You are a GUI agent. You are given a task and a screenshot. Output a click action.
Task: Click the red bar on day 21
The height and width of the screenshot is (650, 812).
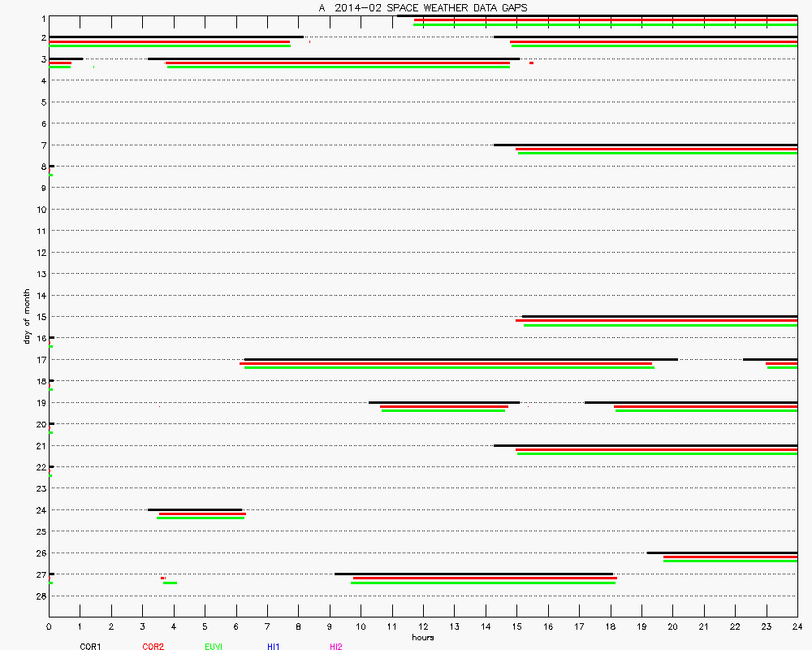(656, 449)
